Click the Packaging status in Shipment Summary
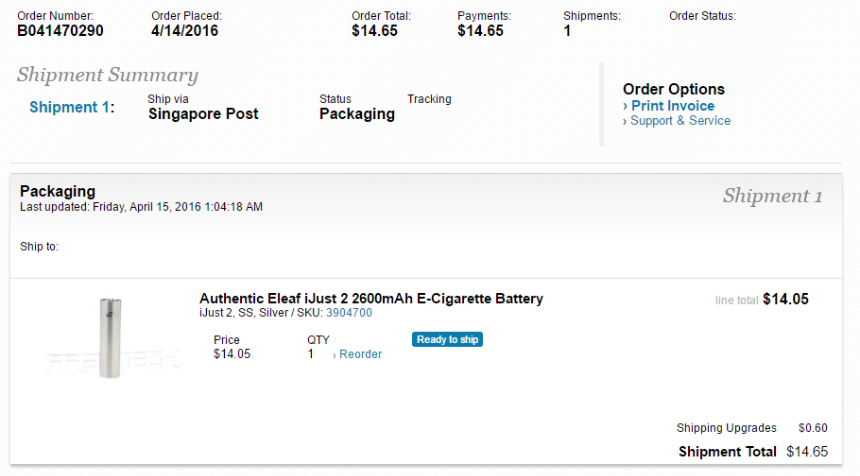This screenshot has height=476, width=860. coord(357,114)
